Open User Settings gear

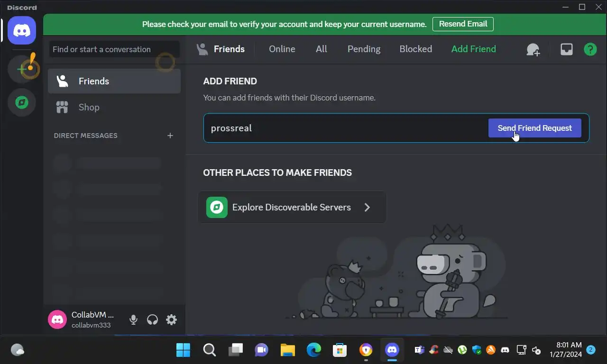point(171,320)
